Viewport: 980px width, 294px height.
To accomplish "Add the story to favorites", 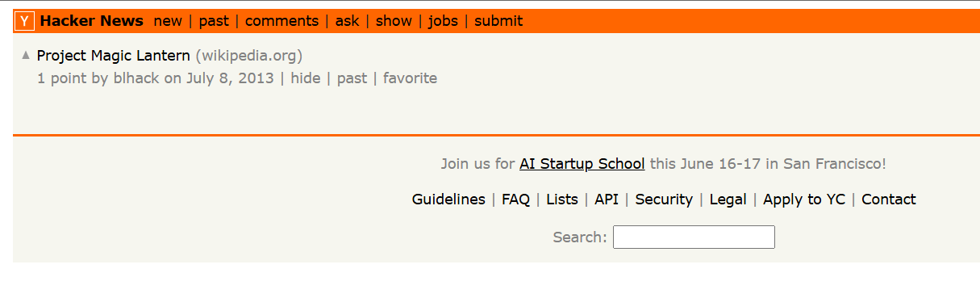I will tap(410, 78).
